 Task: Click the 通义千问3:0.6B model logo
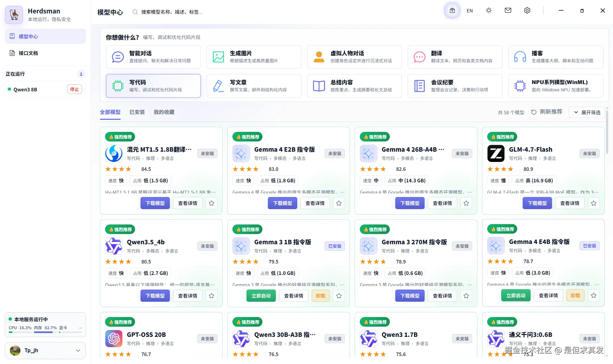click(496, 338)
